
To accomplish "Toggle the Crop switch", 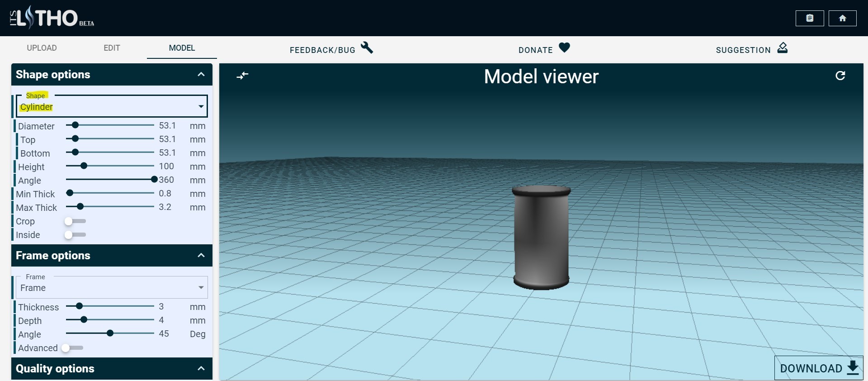I will click(75, 221).
